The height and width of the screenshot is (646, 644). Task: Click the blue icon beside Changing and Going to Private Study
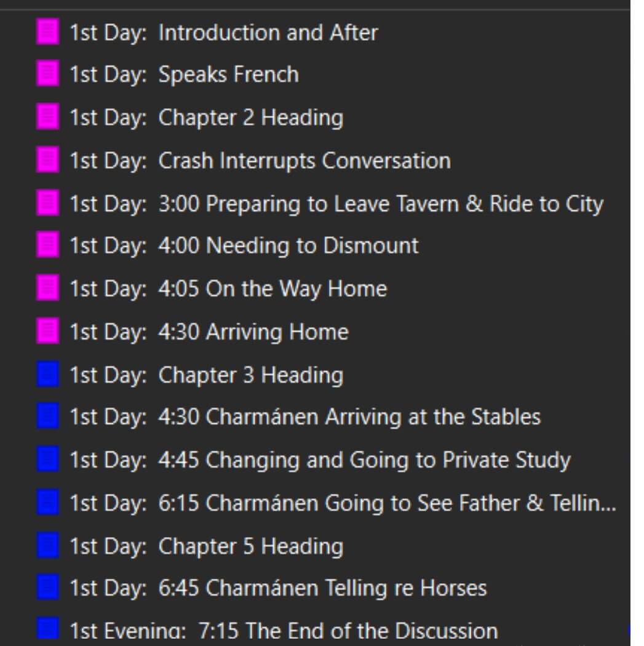(x=48, y=460)
